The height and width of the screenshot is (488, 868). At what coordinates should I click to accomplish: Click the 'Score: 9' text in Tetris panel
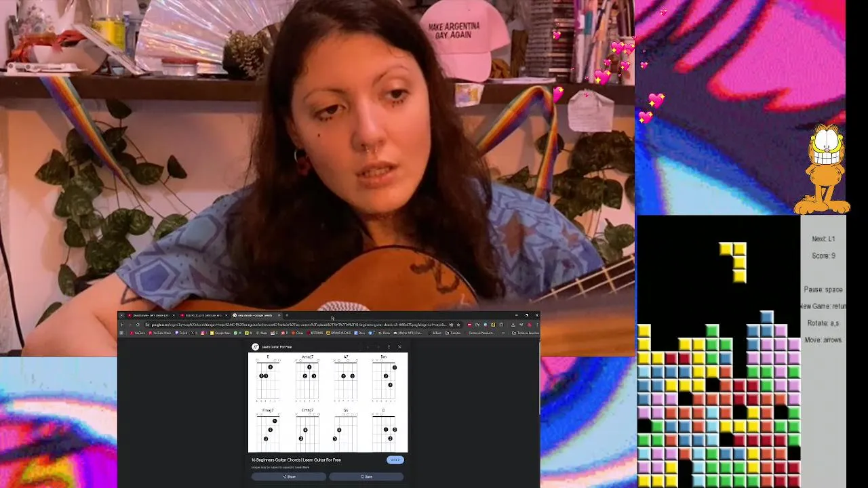pos(823,256)
